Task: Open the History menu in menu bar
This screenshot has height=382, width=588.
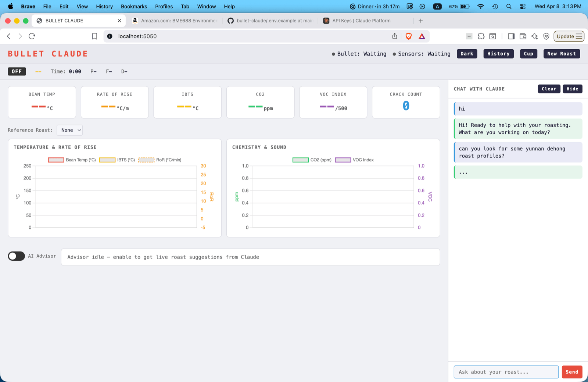Action: click(104, 6)
